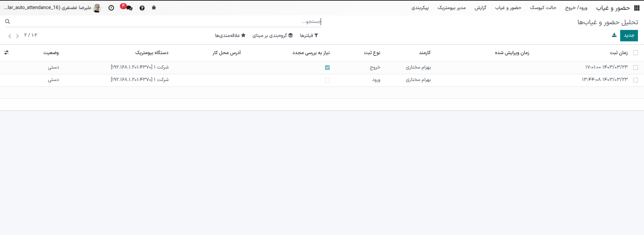Click بهرام مختاری in ورود row
Viewport: 644px width, 235px height.
(418, 80)
